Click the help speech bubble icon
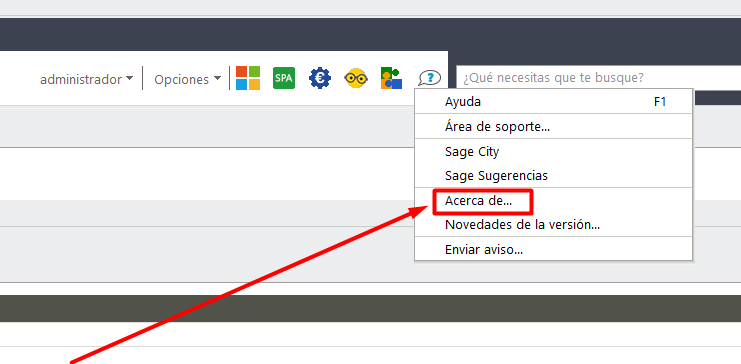Image resolution: width=741 pixels, height=364 pixels. pyautogui.click(x=430, y=78)
